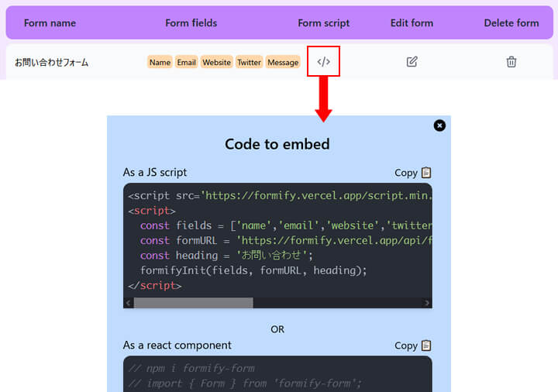
Task: Click inside the JS script code block
Action: [x=277, y=240]
